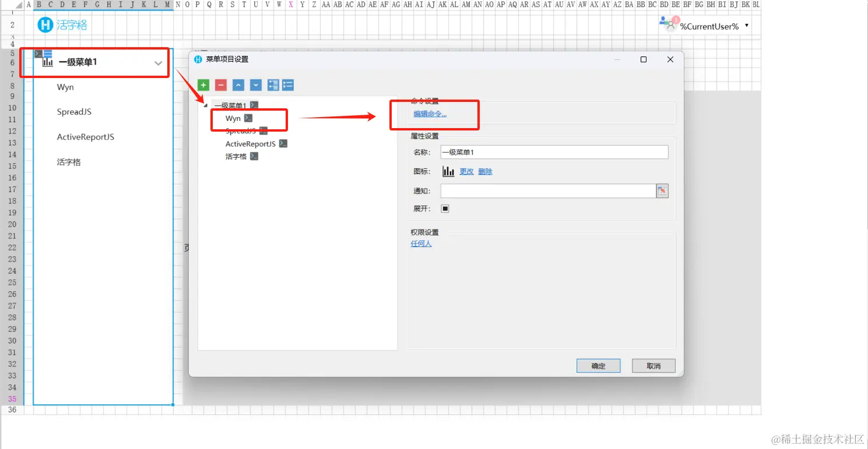Click the 取消 button

point(654,366)
